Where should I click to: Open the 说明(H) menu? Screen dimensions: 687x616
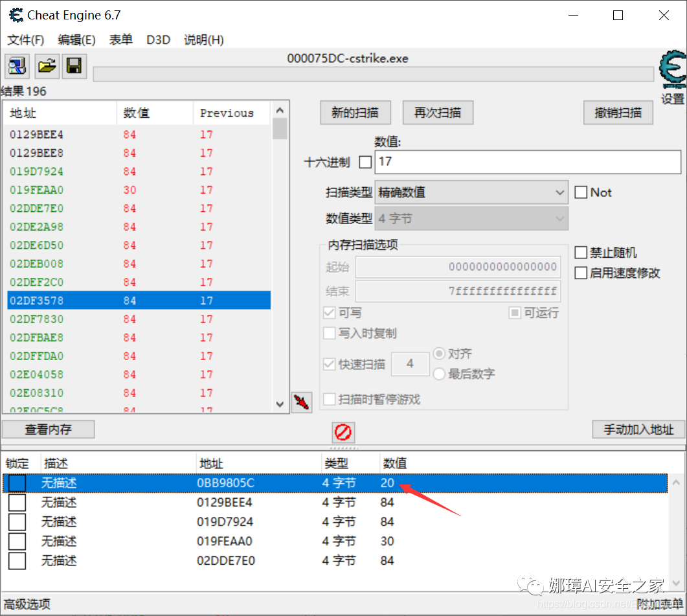tap(204, 40)
